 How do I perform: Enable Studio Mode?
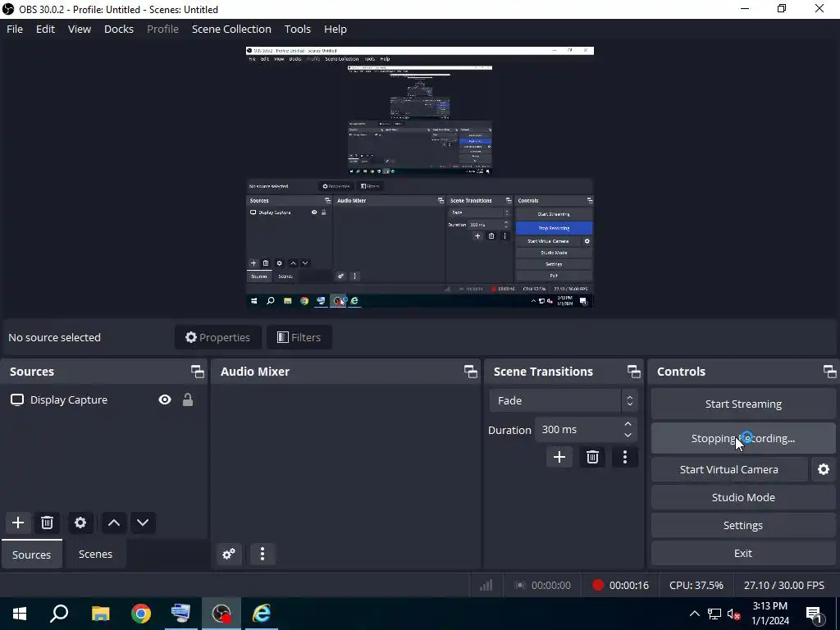[x=743, y=497]
